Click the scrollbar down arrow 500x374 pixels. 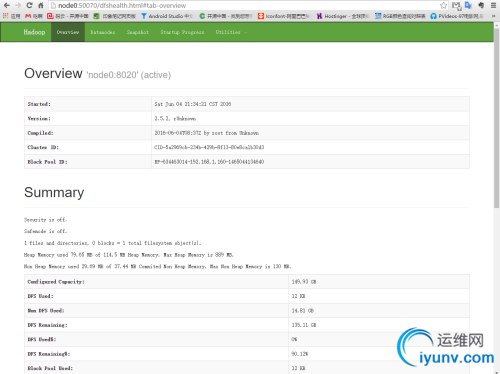click(x=497, y=371)
